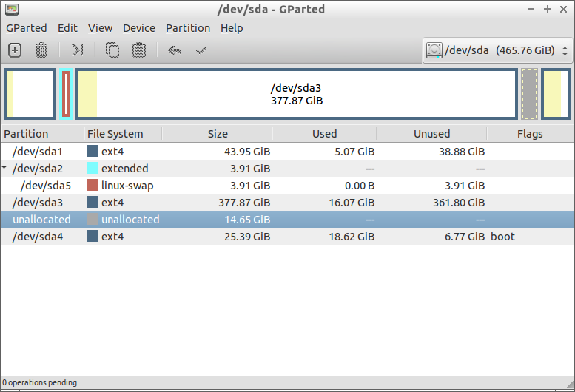
Task: Click the extended file system label
Action: click(x=124, y=169)
